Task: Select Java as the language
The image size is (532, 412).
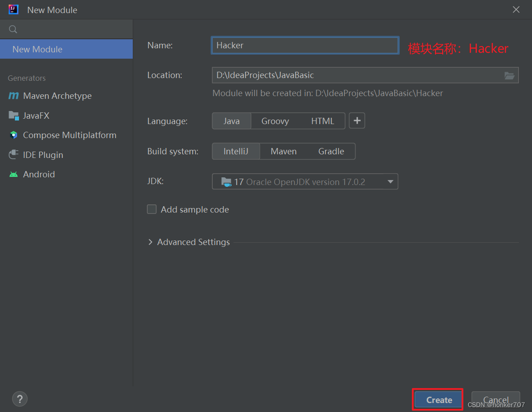Action: 231,121
